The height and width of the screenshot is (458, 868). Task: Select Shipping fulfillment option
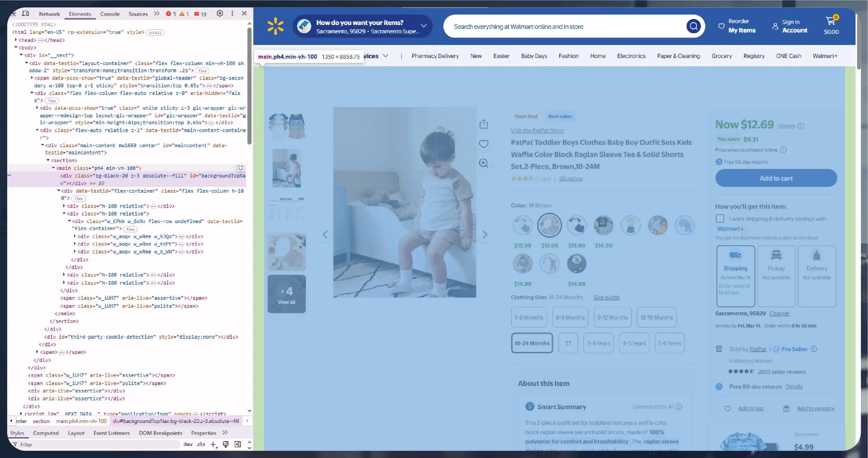point(735,276)
